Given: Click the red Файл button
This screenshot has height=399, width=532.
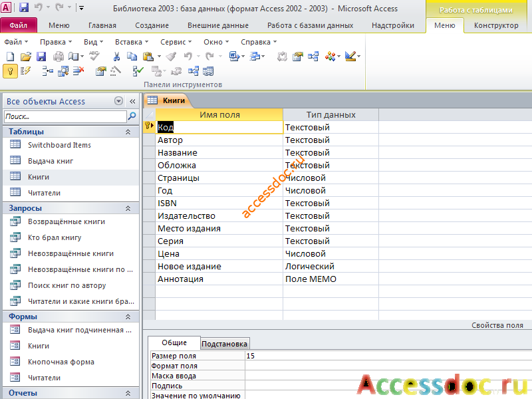Looking at the screenshot, I should coord(19,25).
